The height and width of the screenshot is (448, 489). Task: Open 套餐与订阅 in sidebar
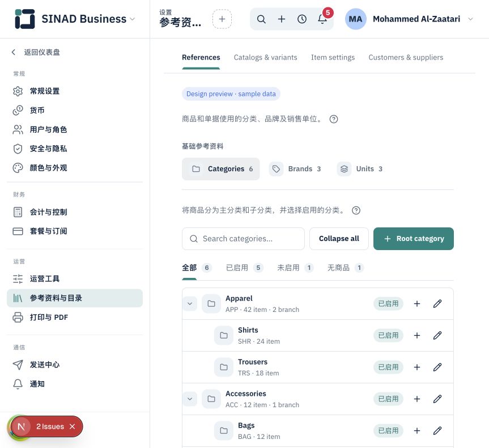tap(75, 231)
